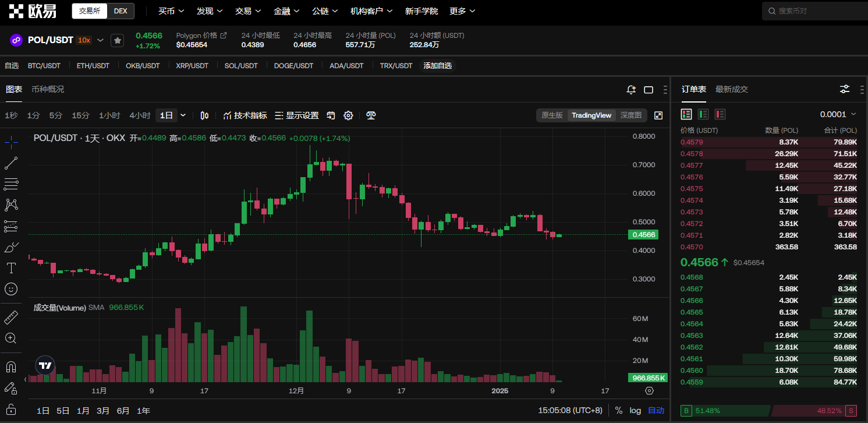
Task: Open the 币种概况 tab
Action: [48, 89]
